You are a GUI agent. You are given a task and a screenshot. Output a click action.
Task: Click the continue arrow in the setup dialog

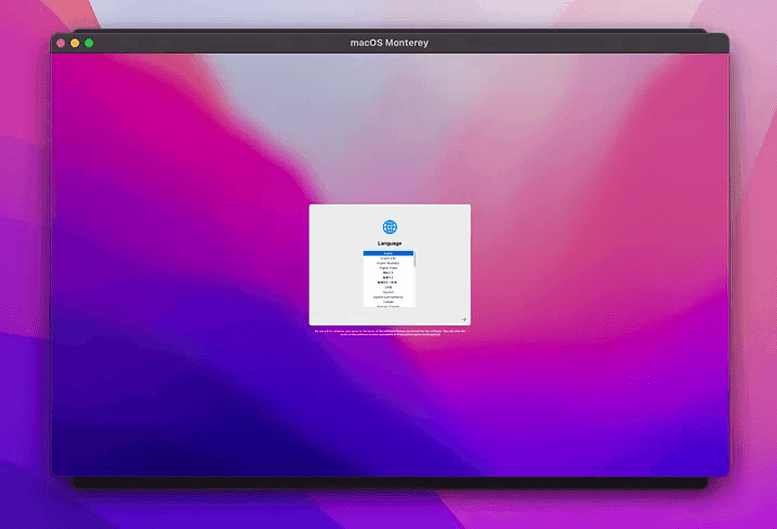coord(464,319)
